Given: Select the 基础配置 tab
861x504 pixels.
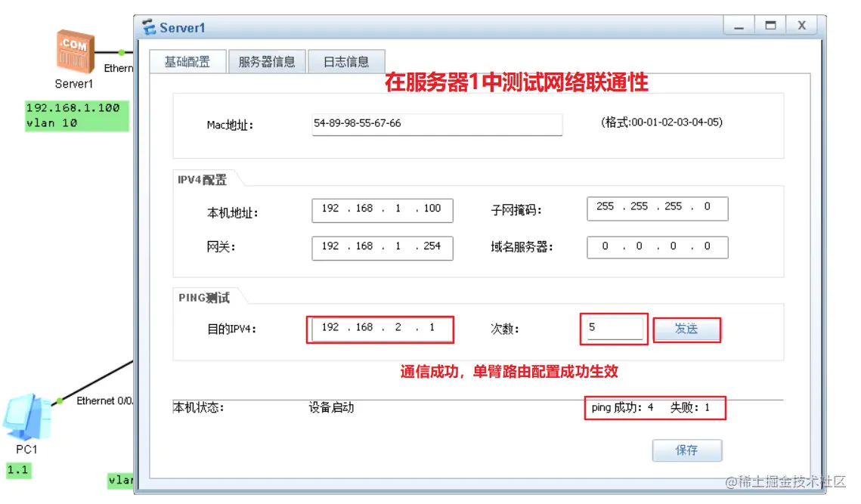Looking at the screenshot, I should [x=187, y=61].
